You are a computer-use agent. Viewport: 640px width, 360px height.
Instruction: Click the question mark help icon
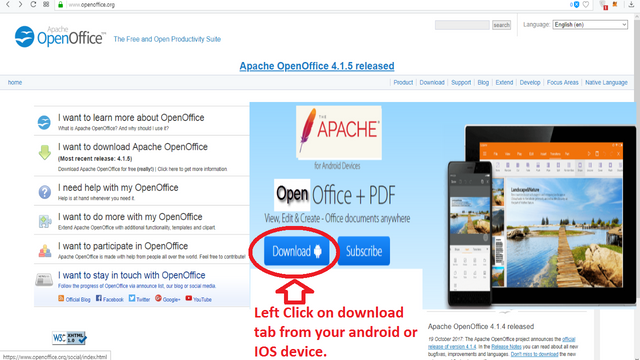(44, 192)
